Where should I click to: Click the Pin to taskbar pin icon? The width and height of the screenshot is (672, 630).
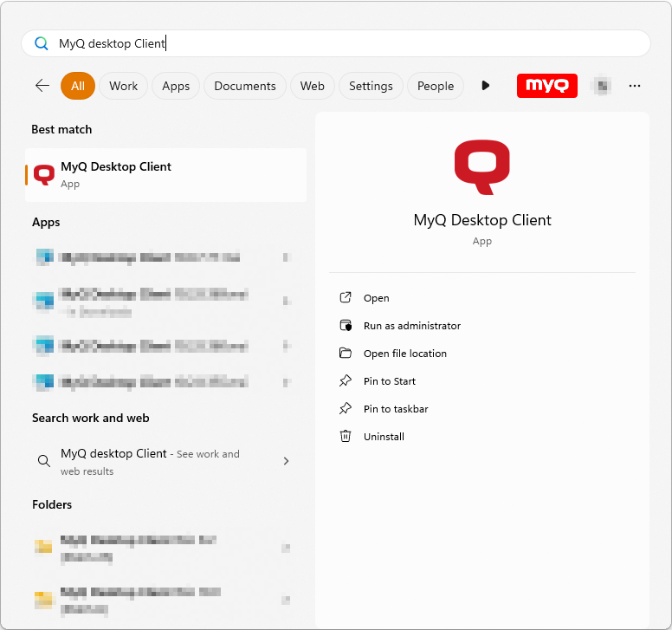(346, 409)
